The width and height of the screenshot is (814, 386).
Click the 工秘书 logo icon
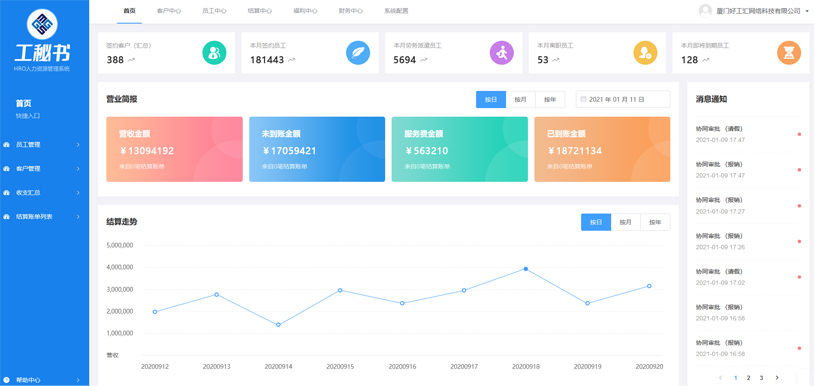42,24
